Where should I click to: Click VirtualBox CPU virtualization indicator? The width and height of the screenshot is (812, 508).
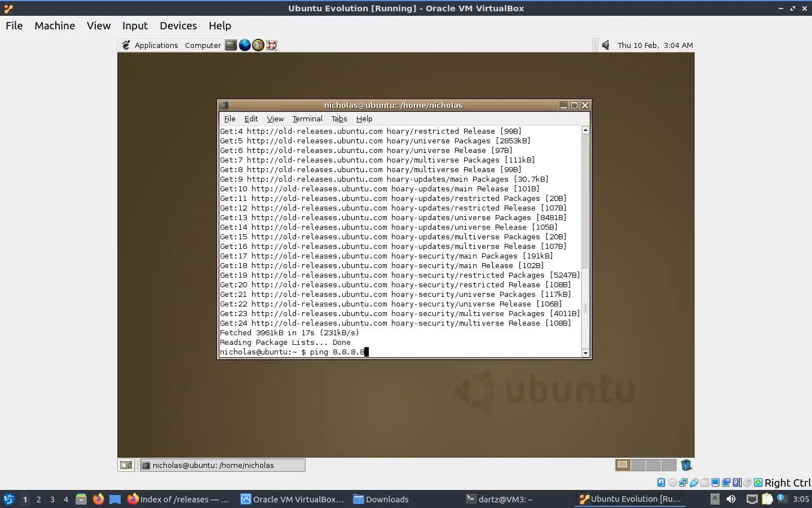click(x=736, y=483)
